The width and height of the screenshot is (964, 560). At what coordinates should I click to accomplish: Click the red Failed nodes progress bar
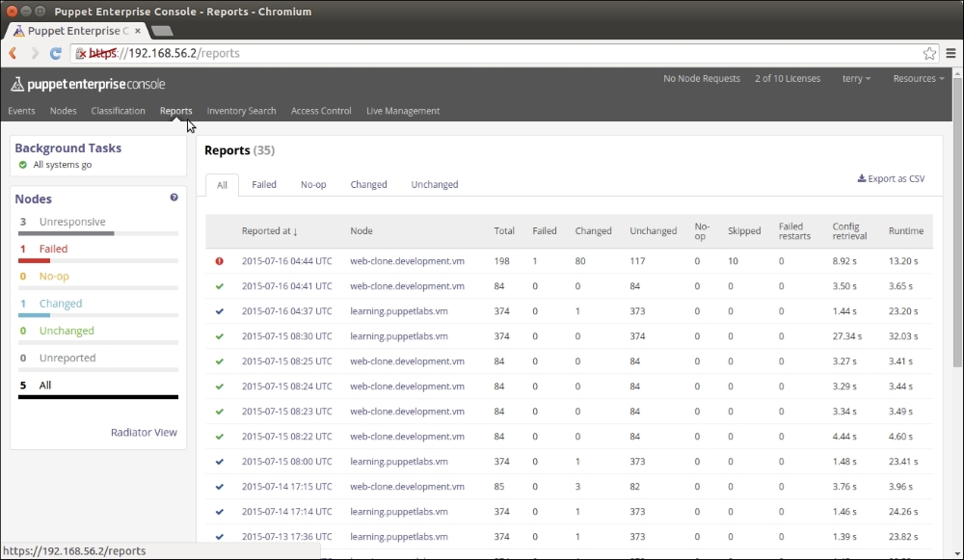point(35,260)
